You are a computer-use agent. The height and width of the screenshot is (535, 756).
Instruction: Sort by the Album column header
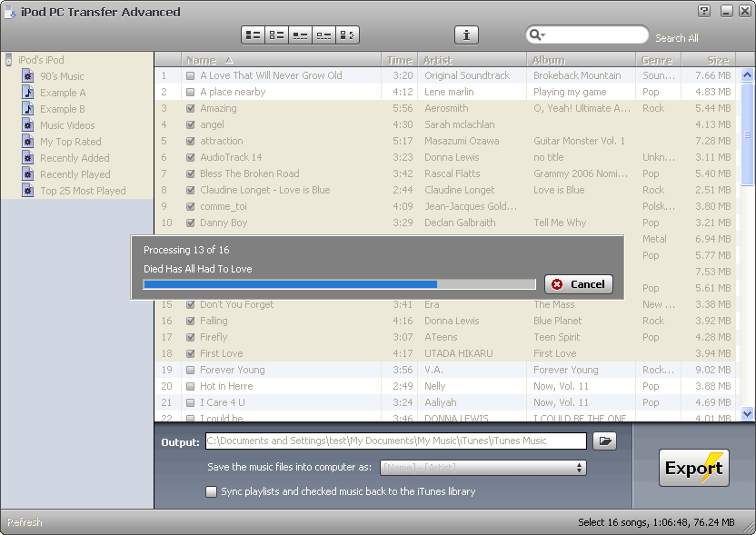(581, 60)
